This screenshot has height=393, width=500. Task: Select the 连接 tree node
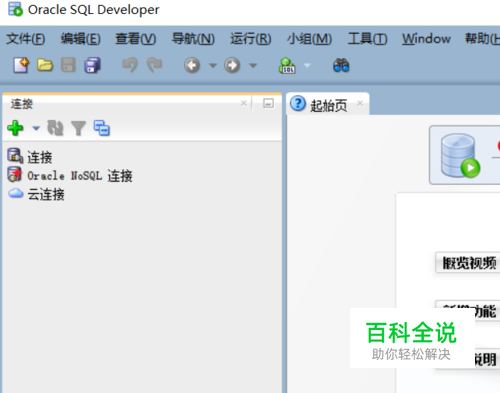tap(30, 157)
